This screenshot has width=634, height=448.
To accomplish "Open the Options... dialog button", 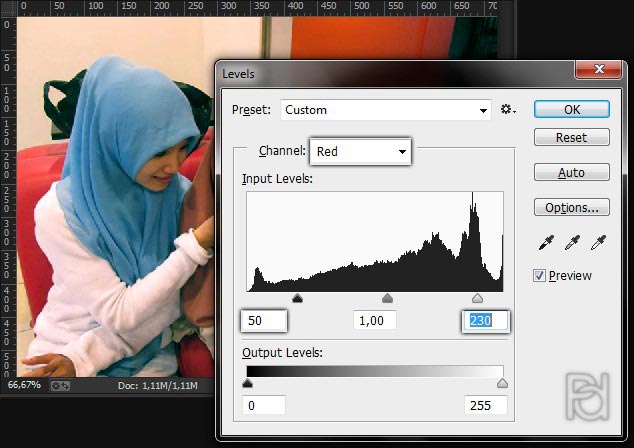I will tap(571, 208).
